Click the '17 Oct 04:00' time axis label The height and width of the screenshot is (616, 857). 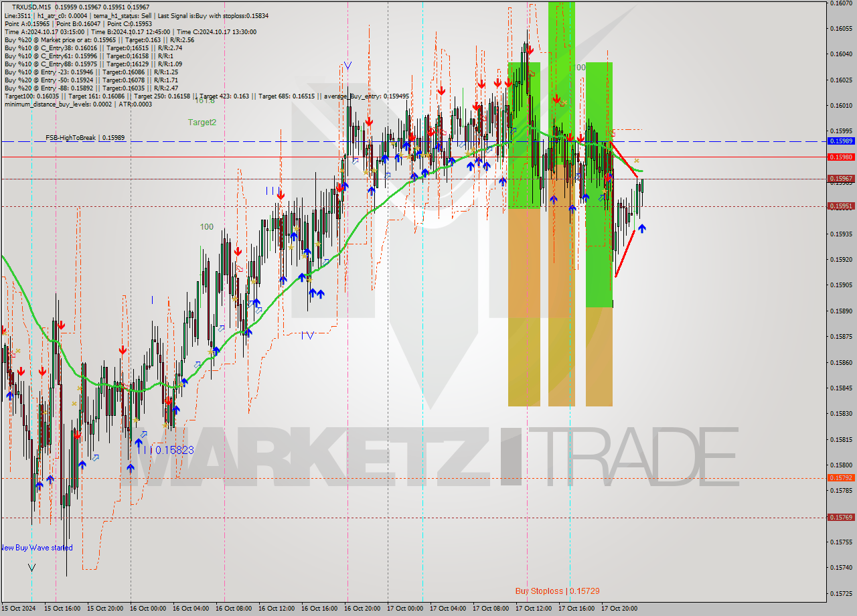pyautogui.click(x=448, y=609)
